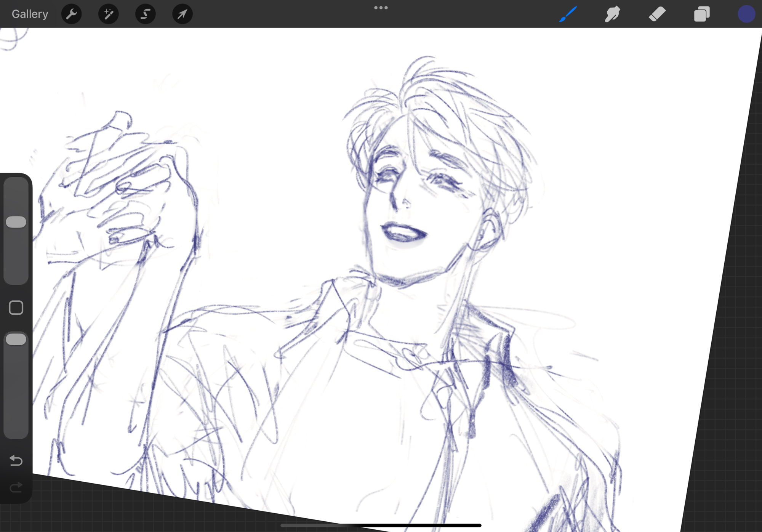Screen dimensions: 762x532
Task: Tap the sketched character's mouth on canvas
Action: pos(403,232)
